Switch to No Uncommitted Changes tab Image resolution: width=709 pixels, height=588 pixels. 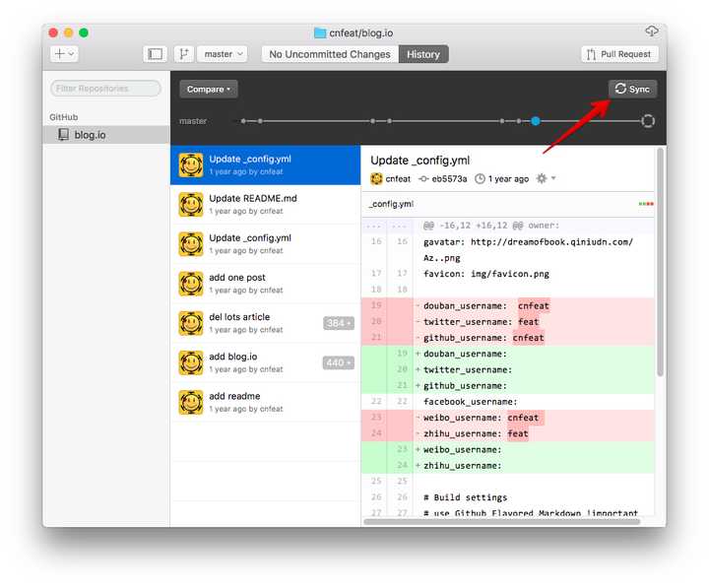[x=330, y=54]
